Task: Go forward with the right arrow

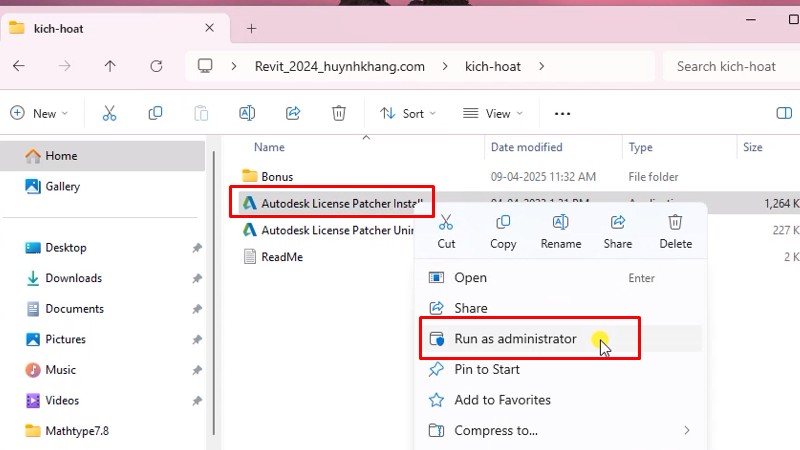Action: coord(64,66)
